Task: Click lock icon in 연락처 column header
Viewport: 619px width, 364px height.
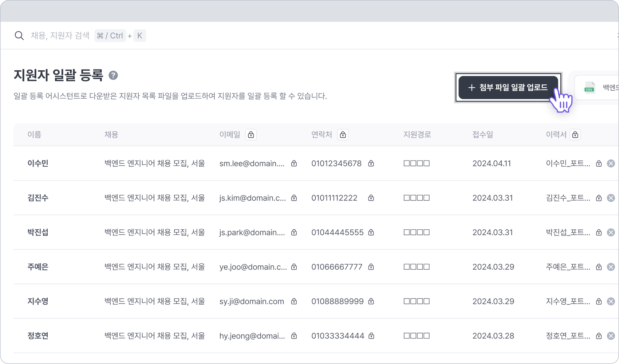Action: pyautogui.click(x=343, y=135)
